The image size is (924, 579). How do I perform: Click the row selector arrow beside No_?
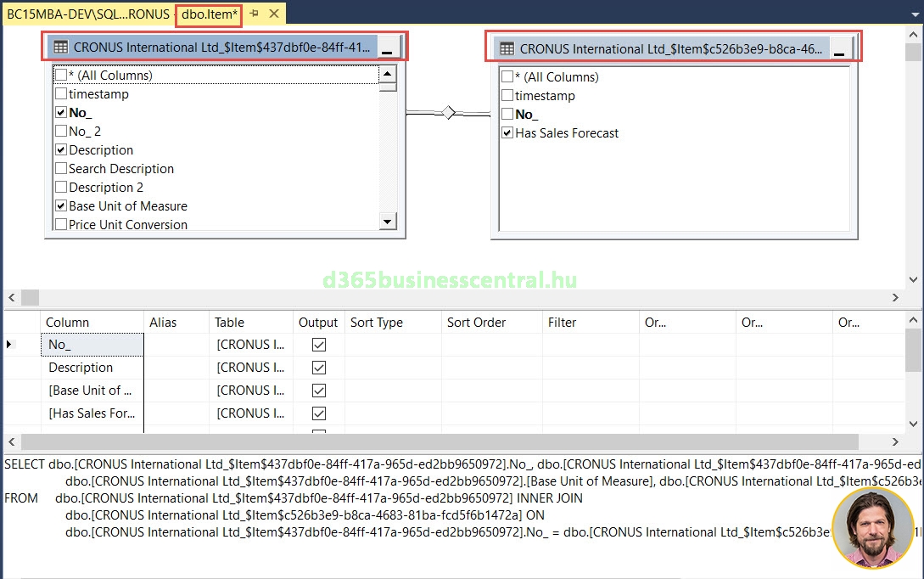coord(10,345)
